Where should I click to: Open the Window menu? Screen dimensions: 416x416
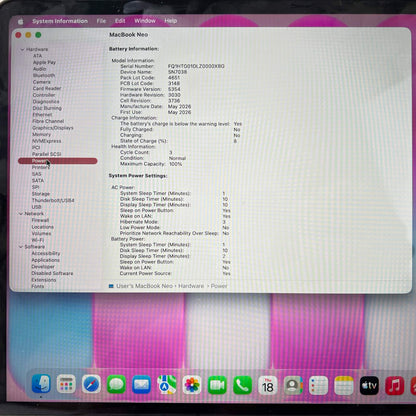pyautogui.click(x=145, y=21)
